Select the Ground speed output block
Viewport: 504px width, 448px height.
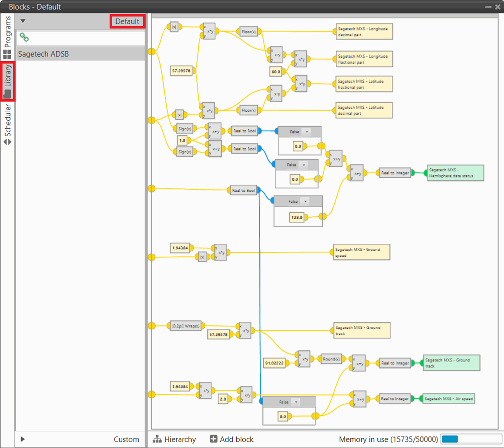[x=361, y=252]
